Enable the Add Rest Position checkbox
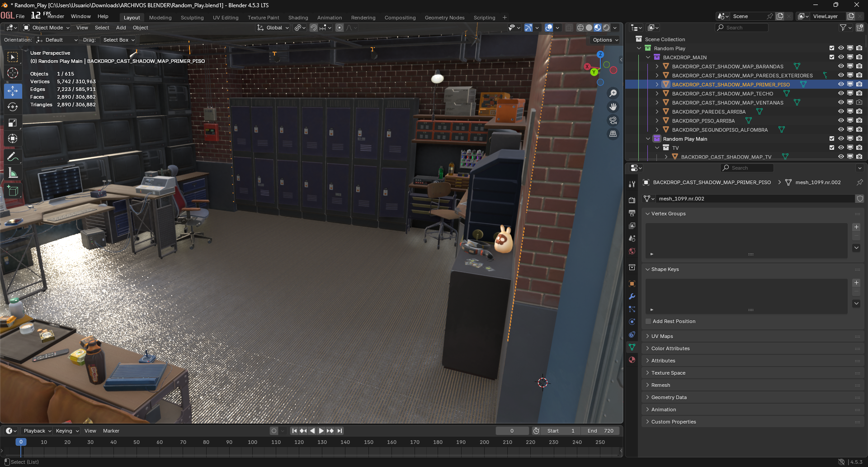Viewport: 868px width, 467px height. click(x=648, y=321)
